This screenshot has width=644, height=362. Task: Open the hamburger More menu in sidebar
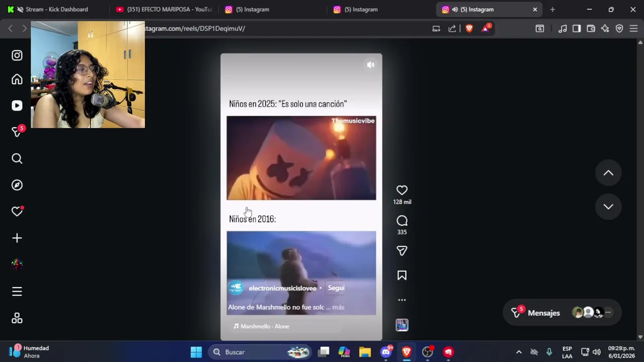point(17,292)
